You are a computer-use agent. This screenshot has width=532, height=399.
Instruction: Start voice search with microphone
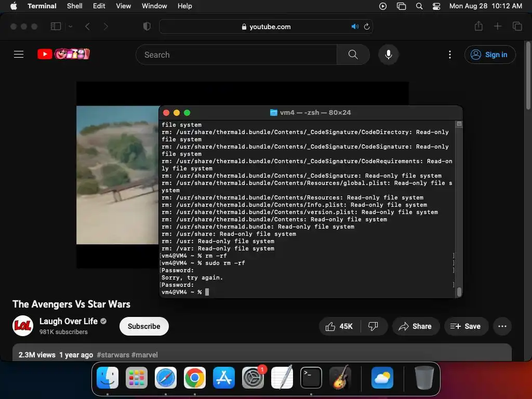389,54
